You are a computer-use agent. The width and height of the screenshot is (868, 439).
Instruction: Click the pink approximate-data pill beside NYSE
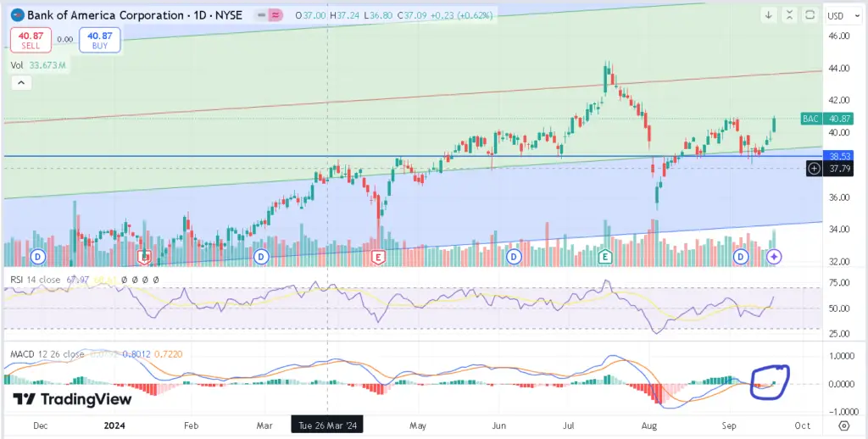tap(275, 15)
